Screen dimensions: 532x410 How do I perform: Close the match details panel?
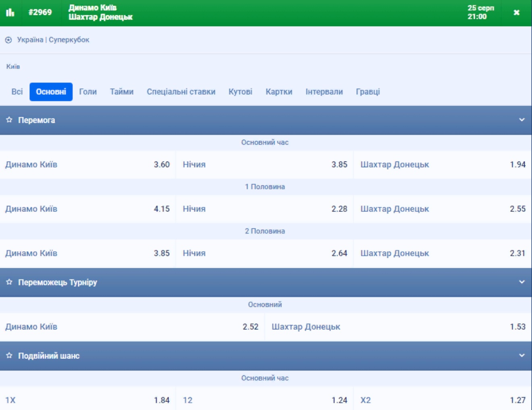click(516, 12)
